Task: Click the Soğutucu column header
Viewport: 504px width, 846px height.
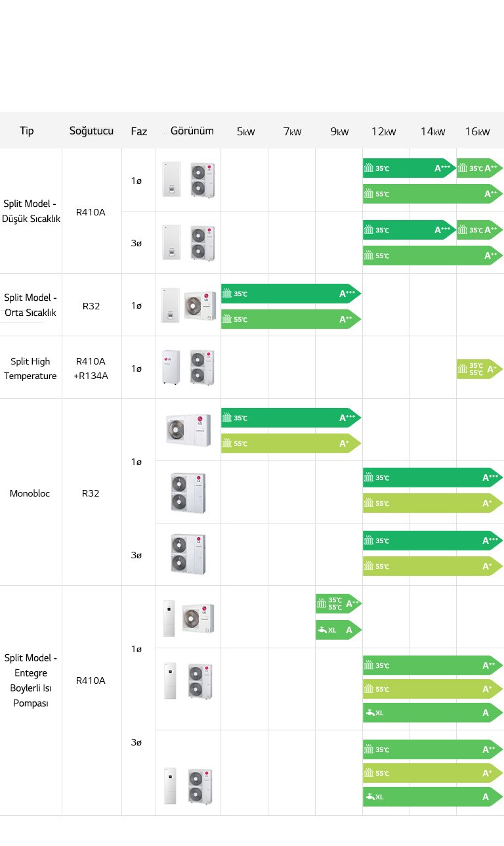Action: (91, 131)
